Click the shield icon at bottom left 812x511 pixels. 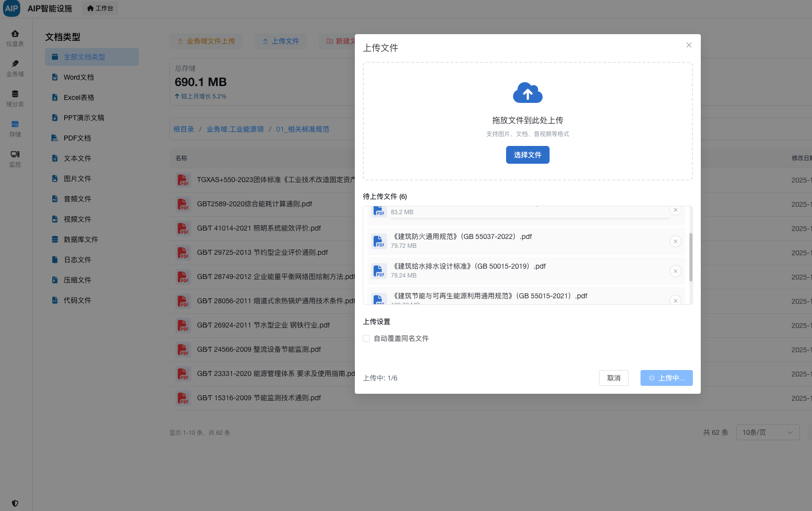(x=15, y=503)
